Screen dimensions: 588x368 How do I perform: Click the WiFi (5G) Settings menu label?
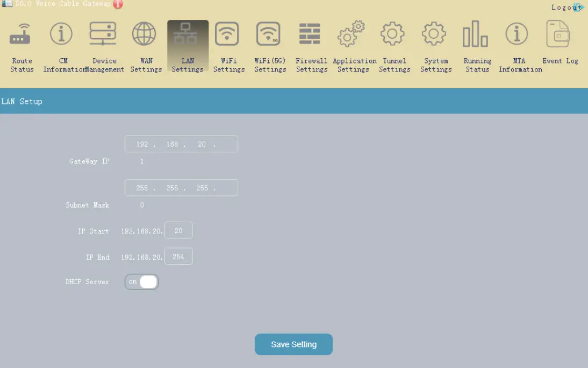click(x=270, y=65)
